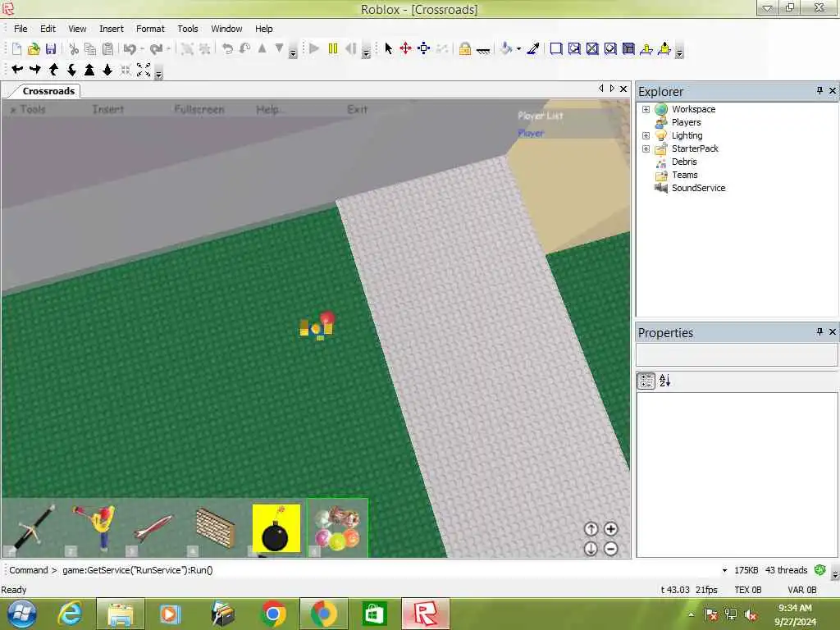Select Debris in Explorer
This screenshot has width=840, height=630.
[x=685, y=162]
